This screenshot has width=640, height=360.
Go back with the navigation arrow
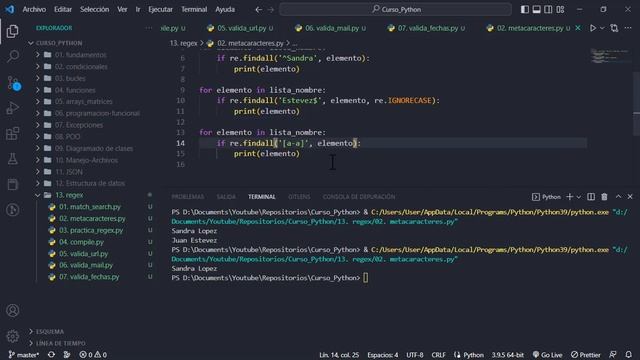[258, 9]
